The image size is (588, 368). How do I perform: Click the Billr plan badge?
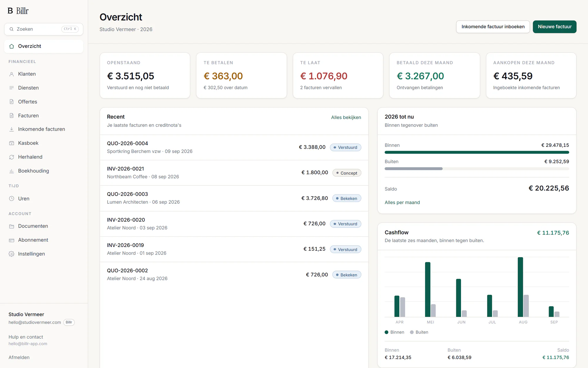click(x=69, y=323)
